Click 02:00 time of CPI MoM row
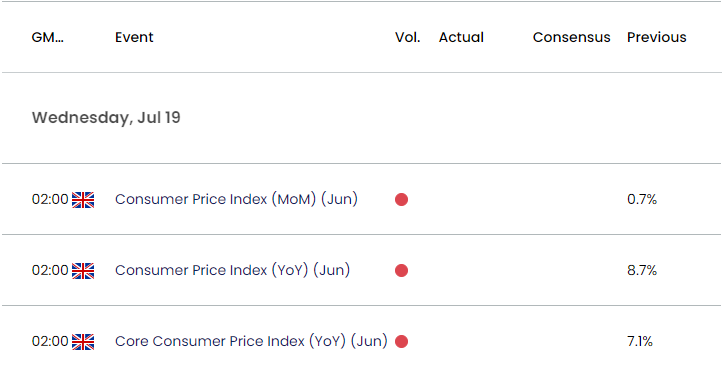 click(x=50, y=199)
